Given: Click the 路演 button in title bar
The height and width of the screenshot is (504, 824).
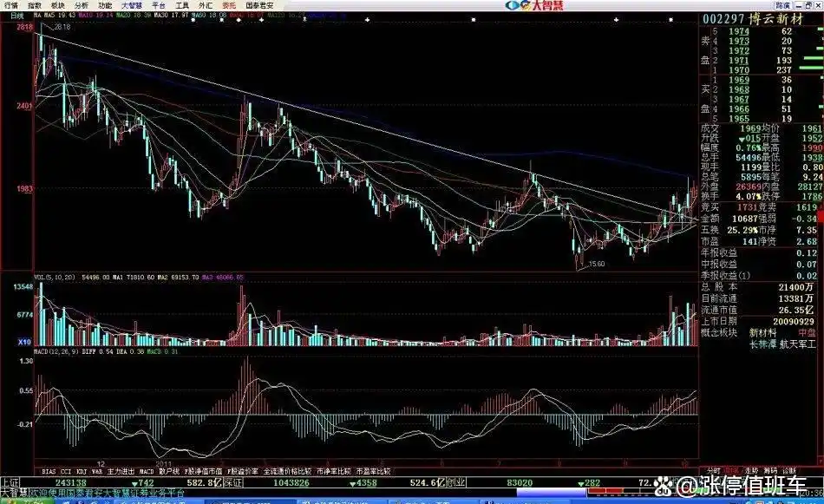Looking at the screenshot, I should [x=783, y=5].
